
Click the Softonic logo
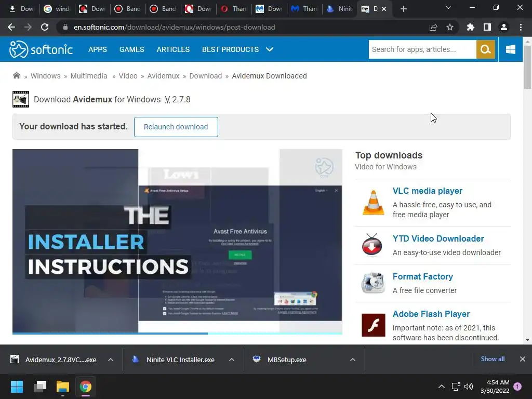(41, 49)
